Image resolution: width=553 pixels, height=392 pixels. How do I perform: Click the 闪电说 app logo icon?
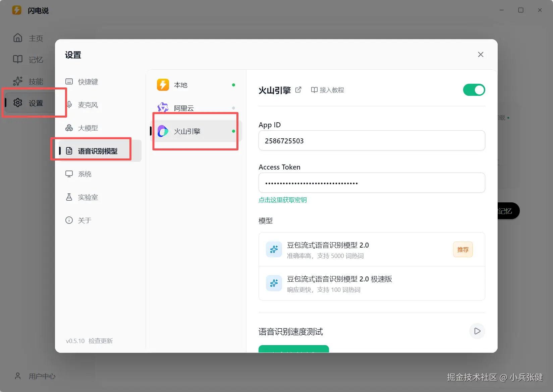click(x=17, y=10)
